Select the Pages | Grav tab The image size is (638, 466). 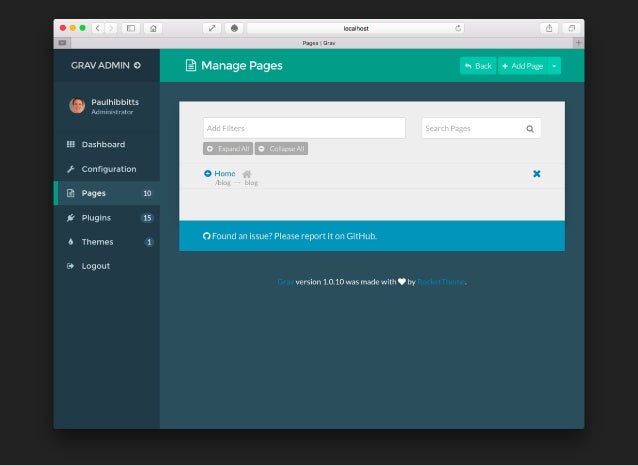pos(319,43)
